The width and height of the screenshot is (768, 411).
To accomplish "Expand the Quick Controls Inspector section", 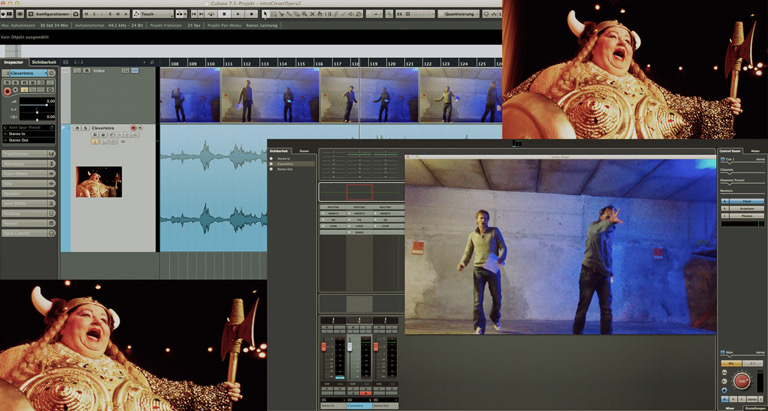I will [28, 233].
